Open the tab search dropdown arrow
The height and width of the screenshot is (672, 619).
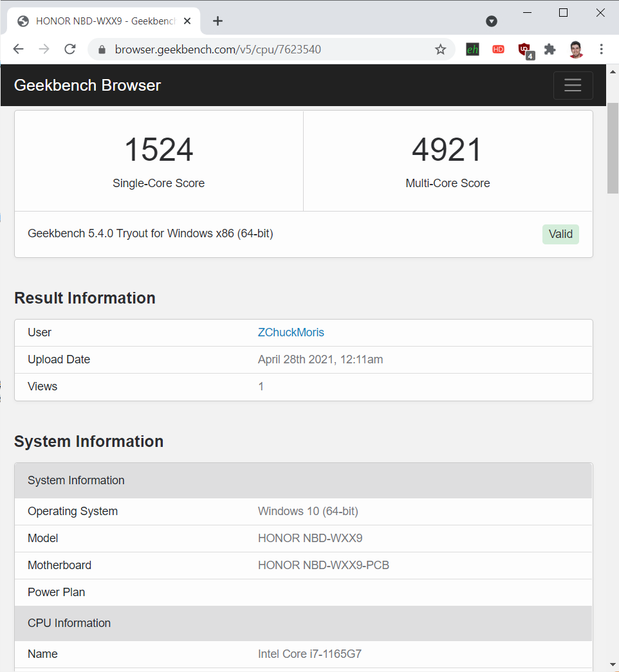[492, 21]
